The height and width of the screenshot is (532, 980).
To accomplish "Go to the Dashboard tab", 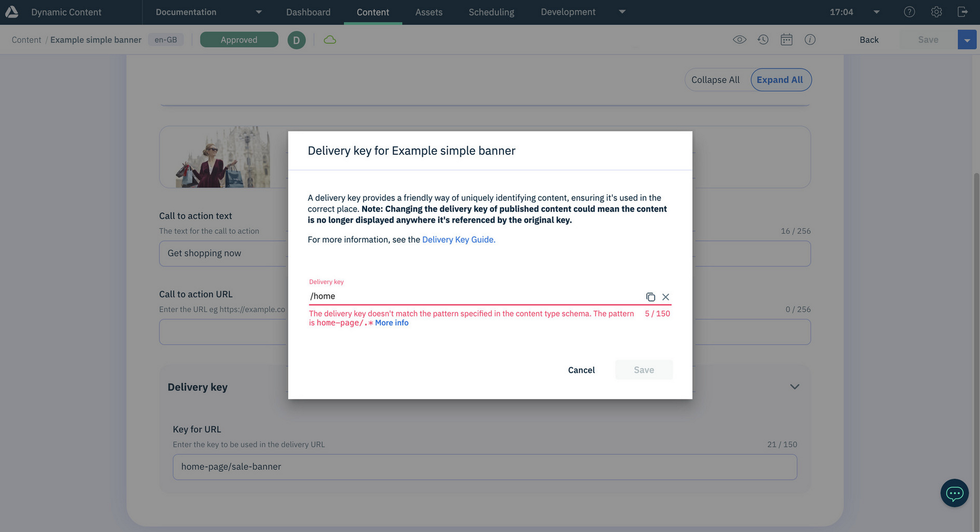I will click(x=308, y=12).
